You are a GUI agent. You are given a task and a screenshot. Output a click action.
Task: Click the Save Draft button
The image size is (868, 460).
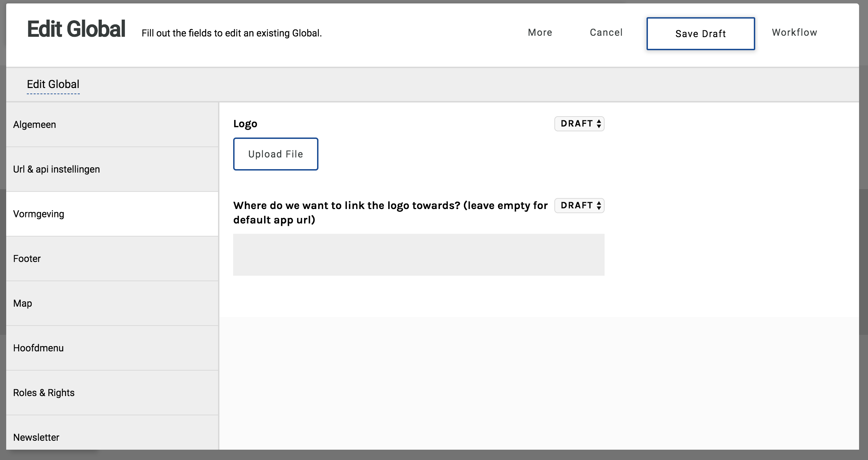click(701, 34)
